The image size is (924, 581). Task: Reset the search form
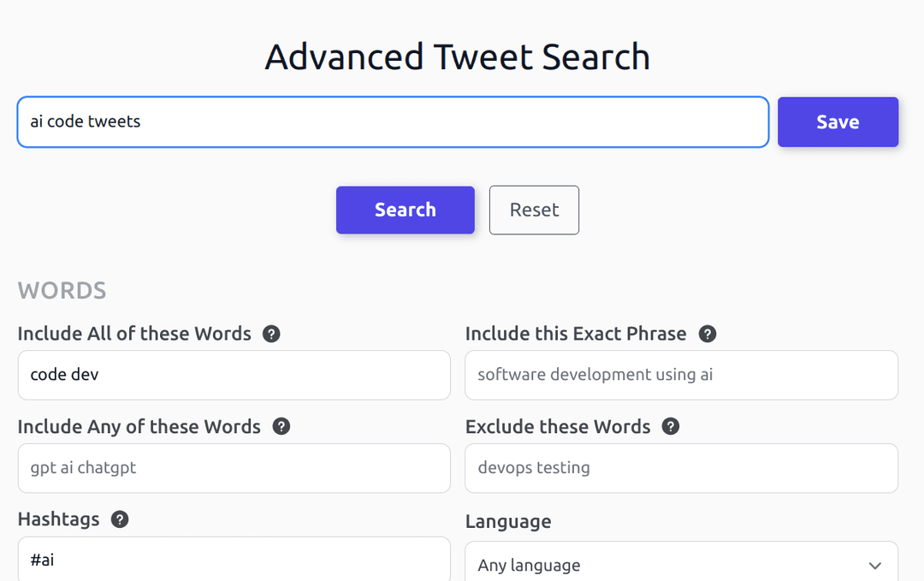click(x=534, y=210)
